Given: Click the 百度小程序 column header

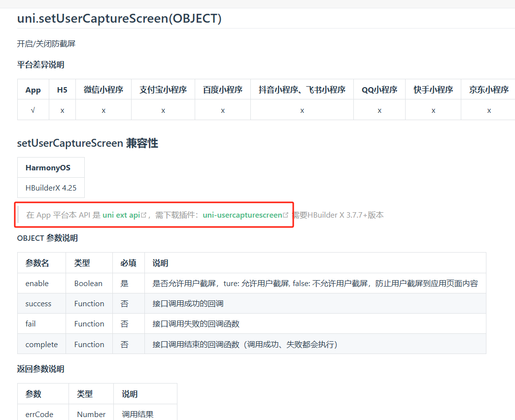Looking at the screenshot, I should coord(223,90).
